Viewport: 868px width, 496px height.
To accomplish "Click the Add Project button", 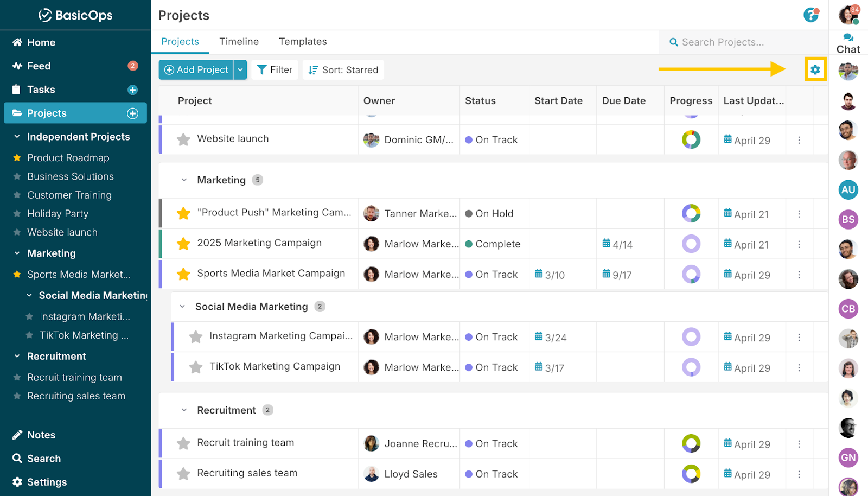I will 196,70.
